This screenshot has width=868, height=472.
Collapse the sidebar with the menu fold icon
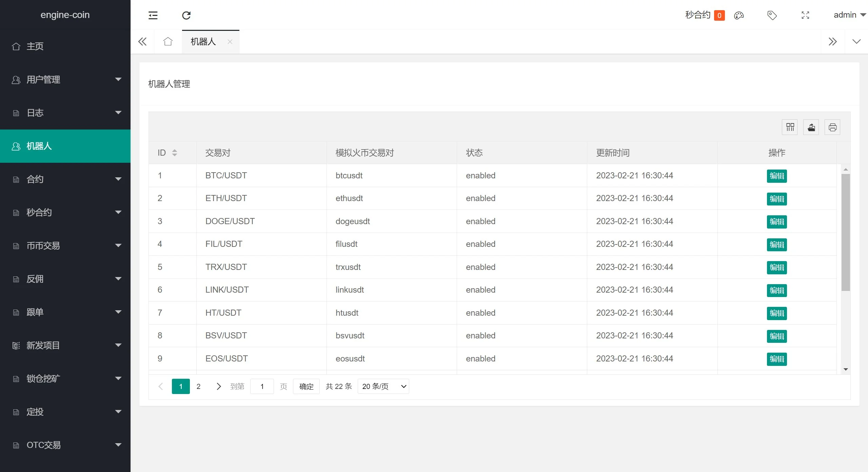point(153,15)
